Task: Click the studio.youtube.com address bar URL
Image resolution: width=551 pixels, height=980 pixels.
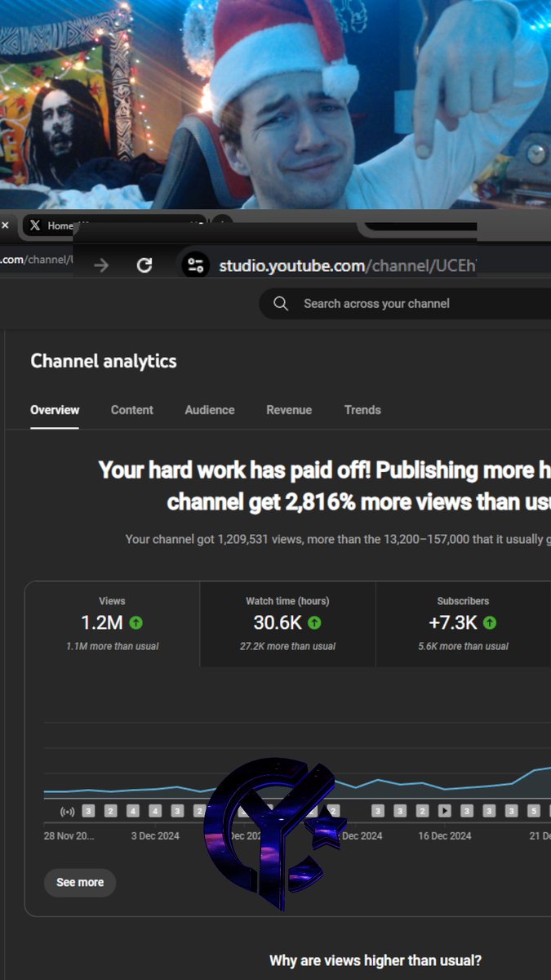Action: pos(347,265)
